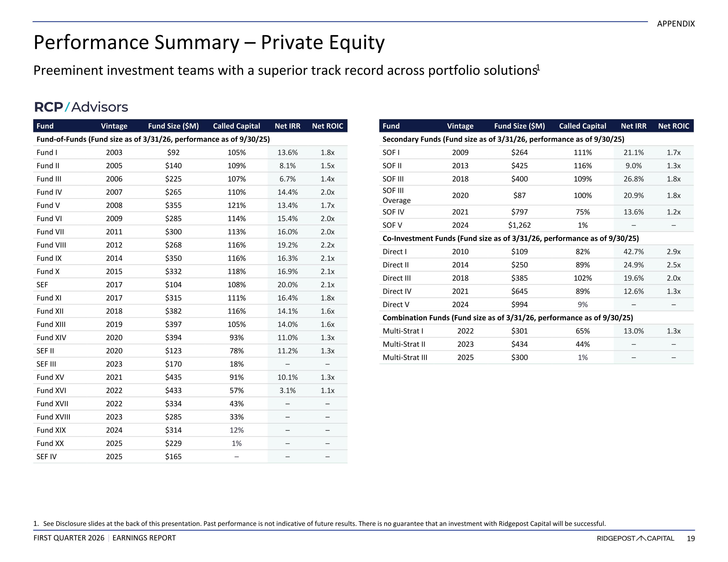Click the Fund VIII row name
This screenshot has height=562, width=728.
[51, 245]
